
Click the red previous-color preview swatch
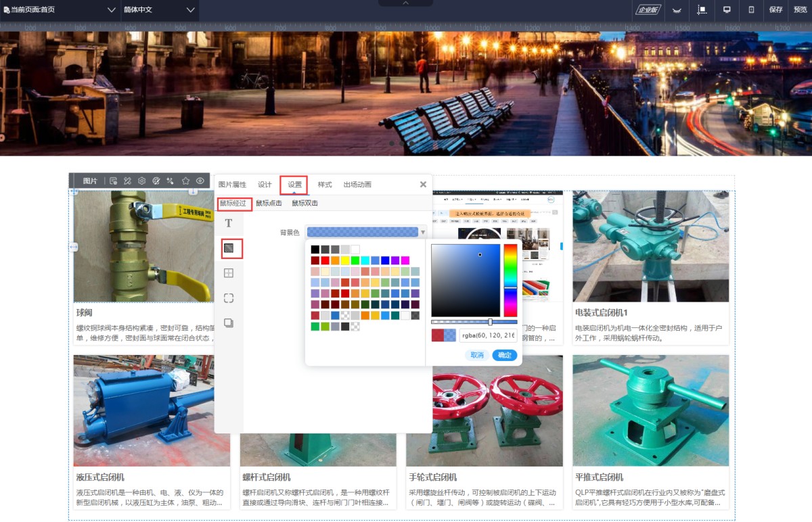(x=437, y=335)
